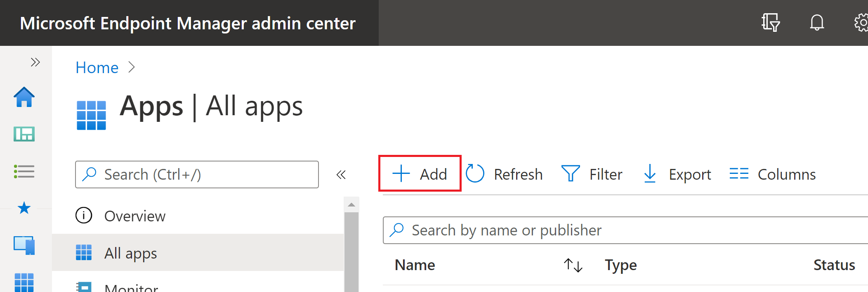Select the All apps menu item
The height and width of the screenshot is (292, 868).
coord(130,253)
